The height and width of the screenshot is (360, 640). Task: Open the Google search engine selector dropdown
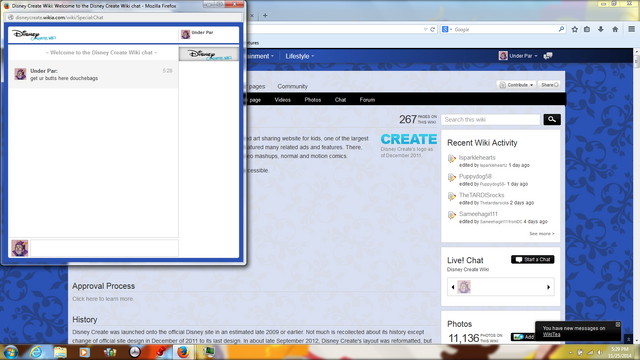(x=447, y=29)
